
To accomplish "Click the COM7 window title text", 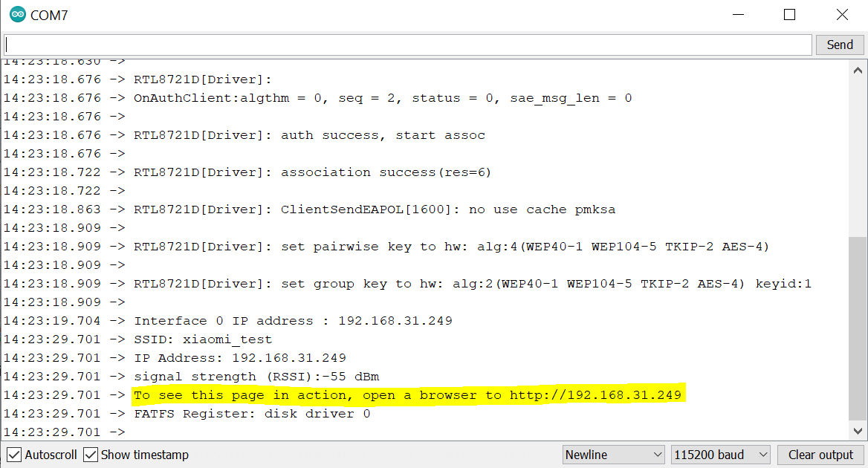I will click(x=49, y=16).
